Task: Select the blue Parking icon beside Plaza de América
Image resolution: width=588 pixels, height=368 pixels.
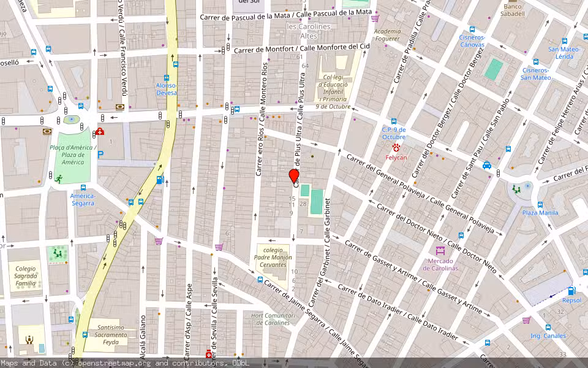Action: 100,154
